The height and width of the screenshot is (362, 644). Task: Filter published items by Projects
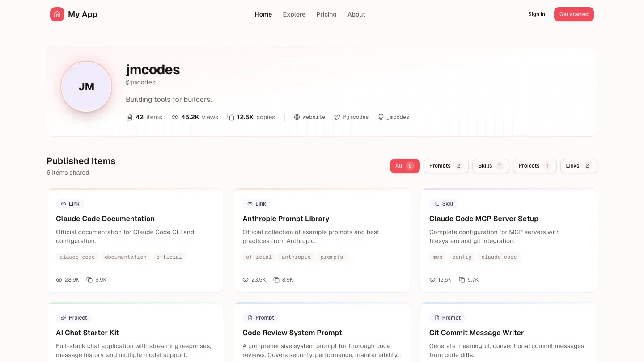click(x=534, y=166)
